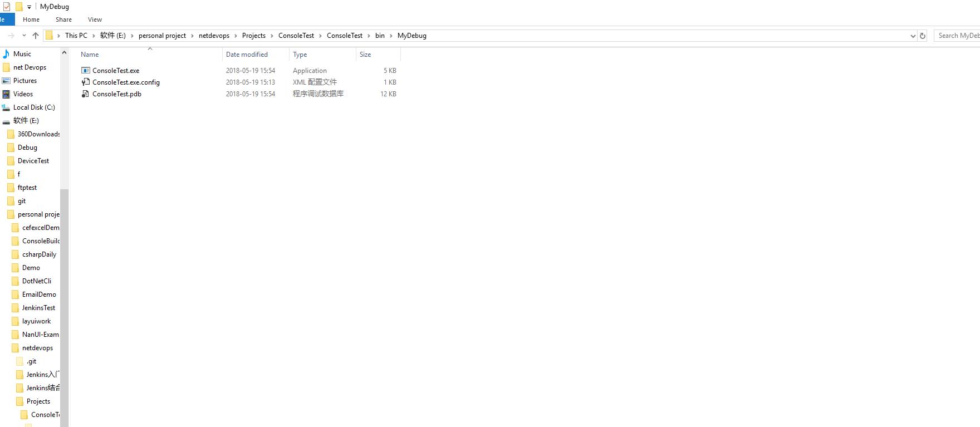Go to personal project in breadcrumb
This screenshot has width=980, height=427.
coord(162,36)
